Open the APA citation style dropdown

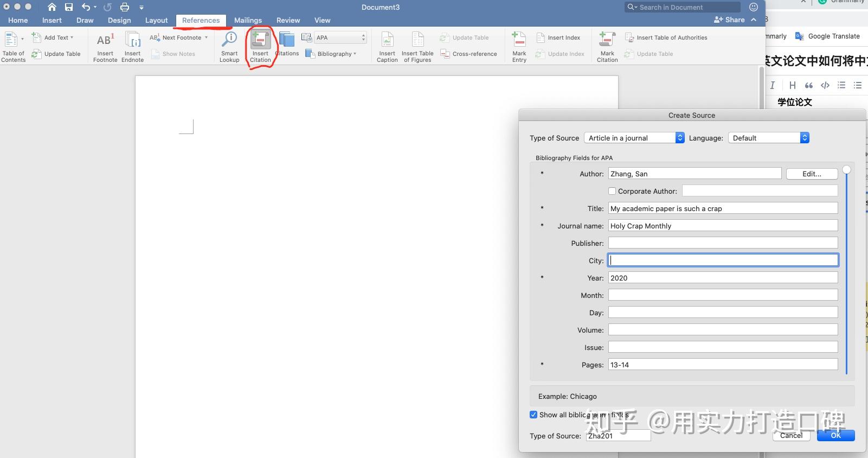click(x=340, y=37)
